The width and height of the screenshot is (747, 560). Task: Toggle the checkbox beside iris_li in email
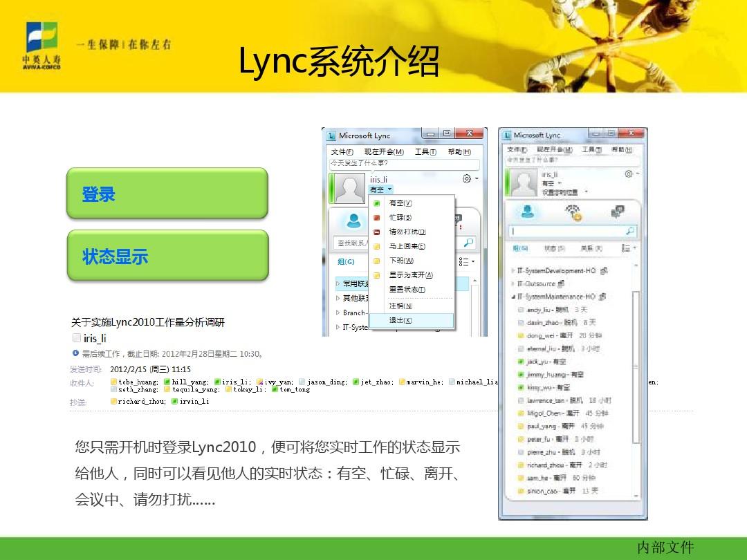(76, 337)
